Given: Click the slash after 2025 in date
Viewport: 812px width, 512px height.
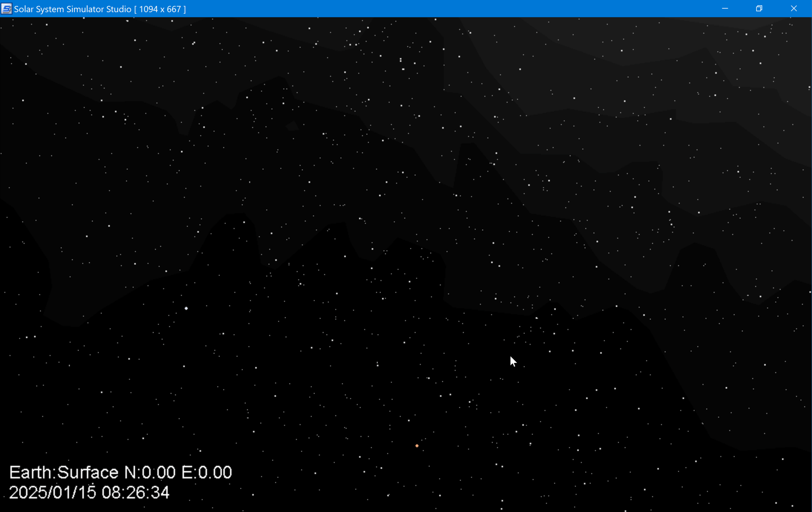Looking at the screenshot, I should click(x=49, y=493).
